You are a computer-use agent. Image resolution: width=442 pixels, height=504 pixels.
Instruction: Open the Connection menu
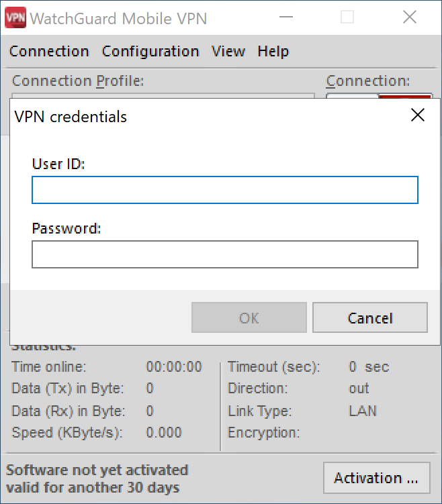(49, 52)
